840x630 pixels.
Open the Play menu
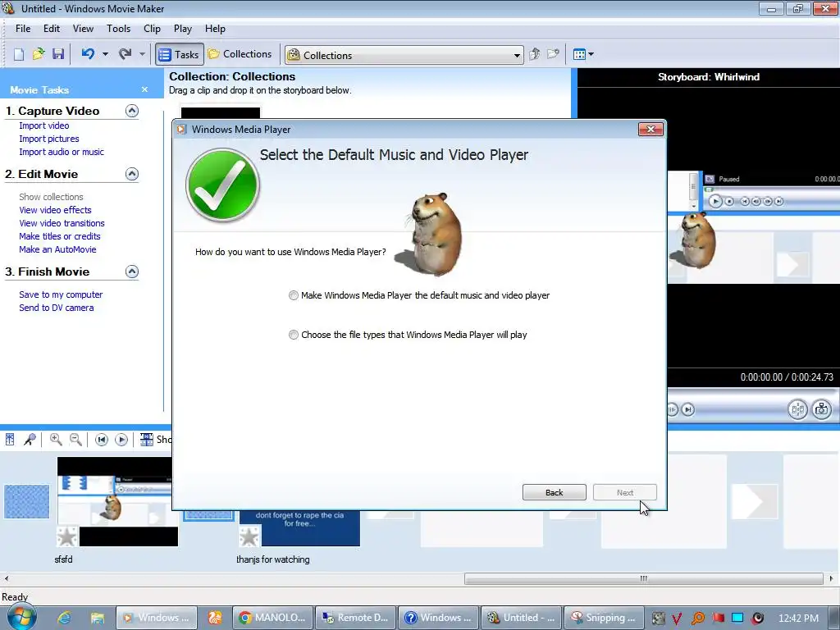coord(183,29)
